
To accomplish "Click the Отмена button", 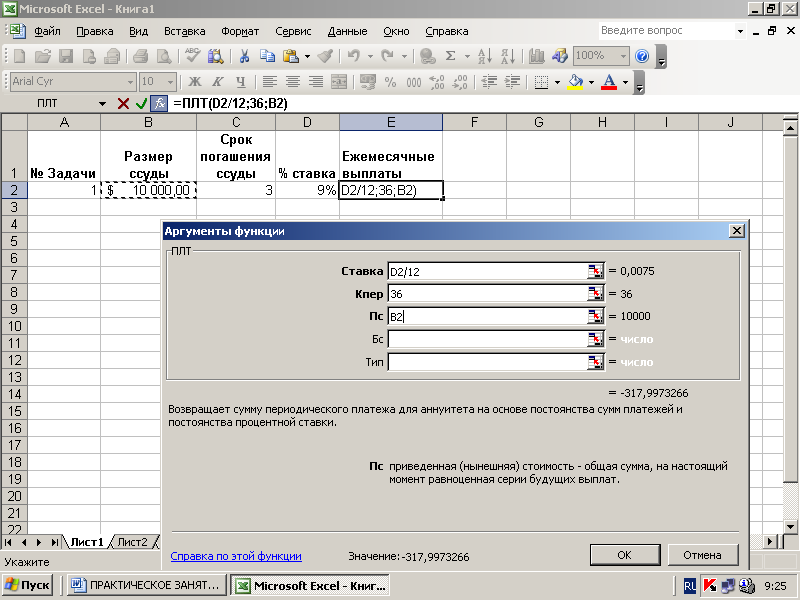I will point(703,555).
